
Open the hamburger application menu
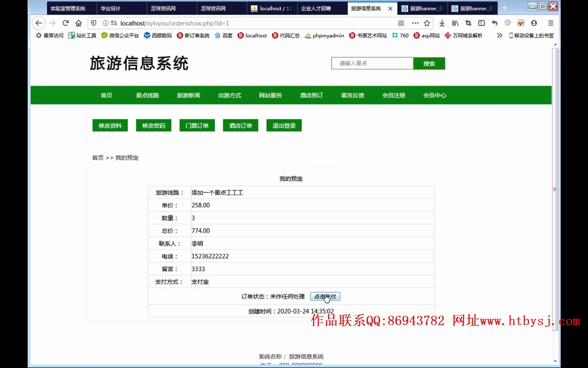(551, 23)
